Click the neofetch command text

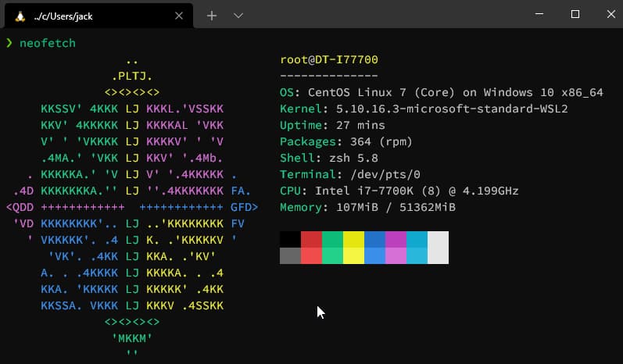[47, 43]
